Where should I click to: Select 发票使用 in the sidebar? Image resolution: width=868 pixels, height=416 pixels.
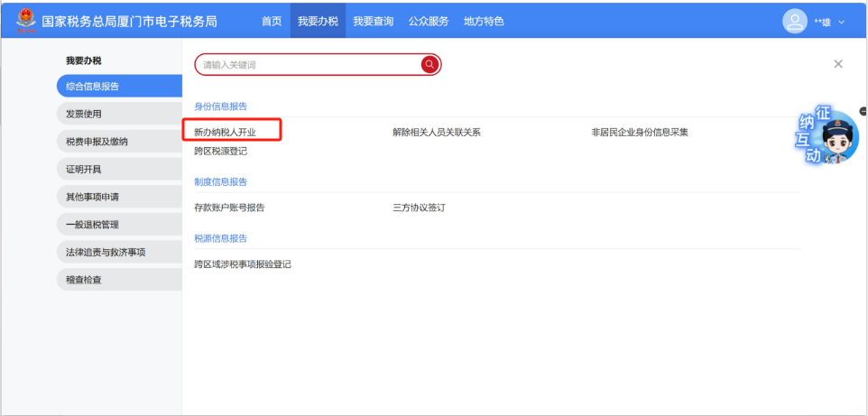click(x=120, y=114)
